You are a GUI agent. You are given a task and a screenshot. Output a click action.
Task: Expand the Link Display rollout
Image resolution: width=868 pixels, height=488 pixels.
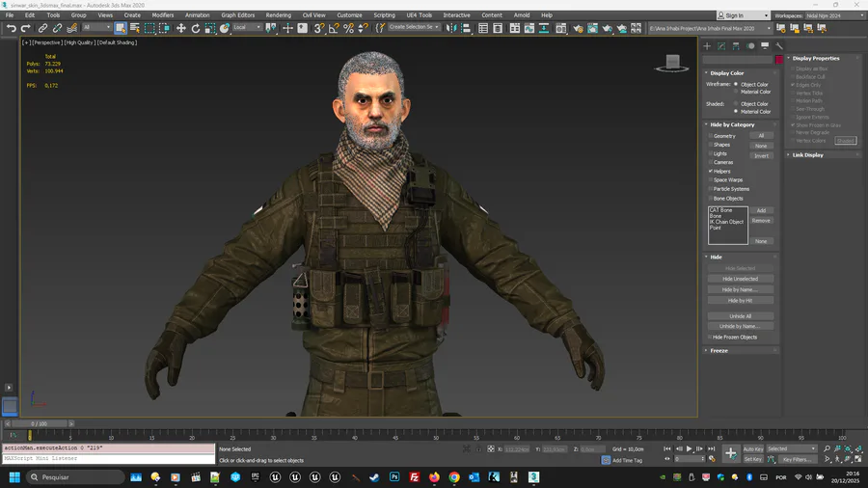pyautogui.click(x=788, y=155)
